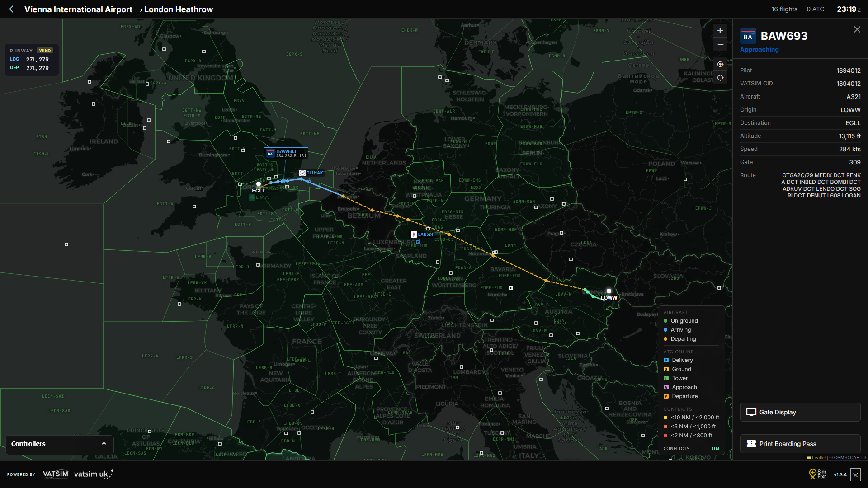Zoom out on the map
868x488 pixels.
point(720,44)
